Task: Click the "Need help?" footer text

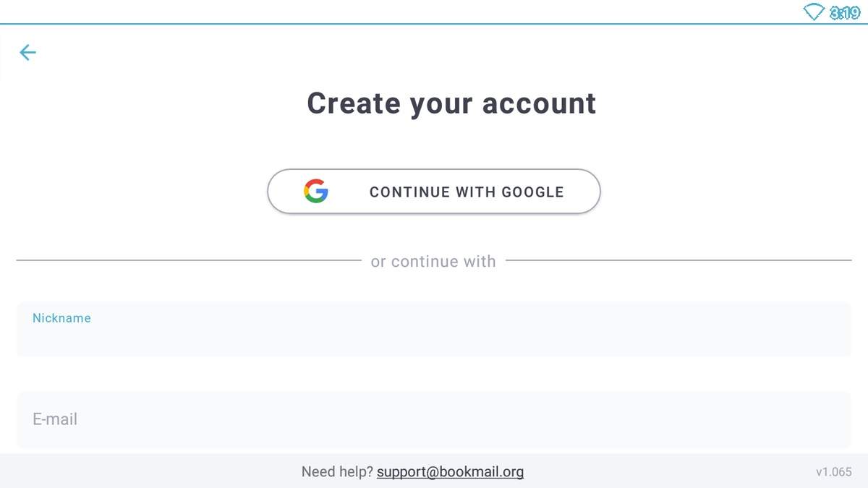Action: point(337,472)
